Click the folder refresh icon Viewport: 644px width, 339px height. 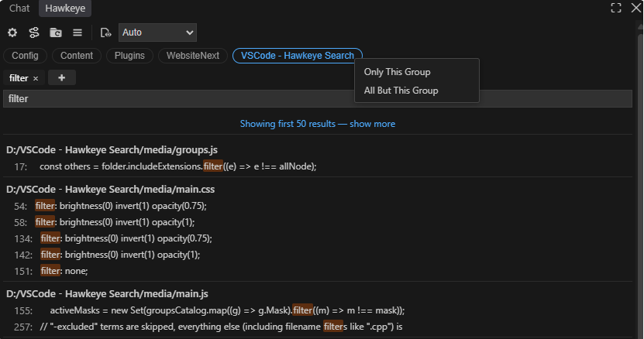click(56, 33)
